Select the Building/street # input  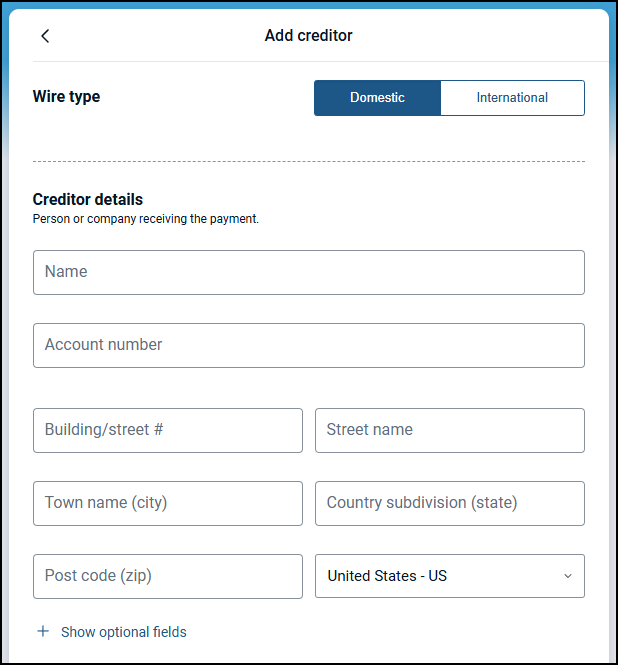167,430
